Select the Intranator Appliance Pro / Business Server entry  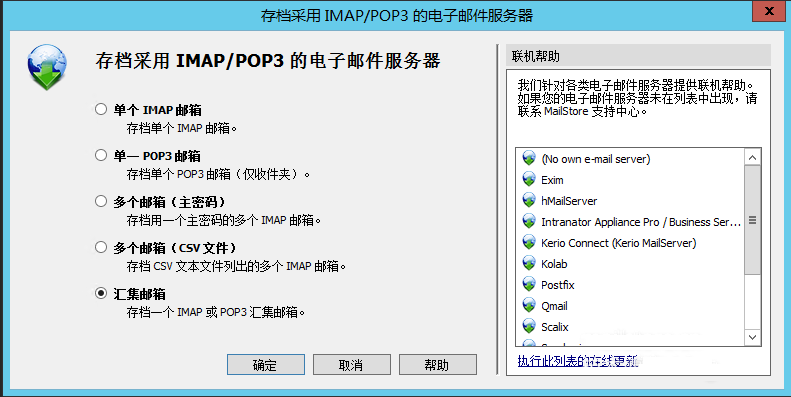pos(641,222)
